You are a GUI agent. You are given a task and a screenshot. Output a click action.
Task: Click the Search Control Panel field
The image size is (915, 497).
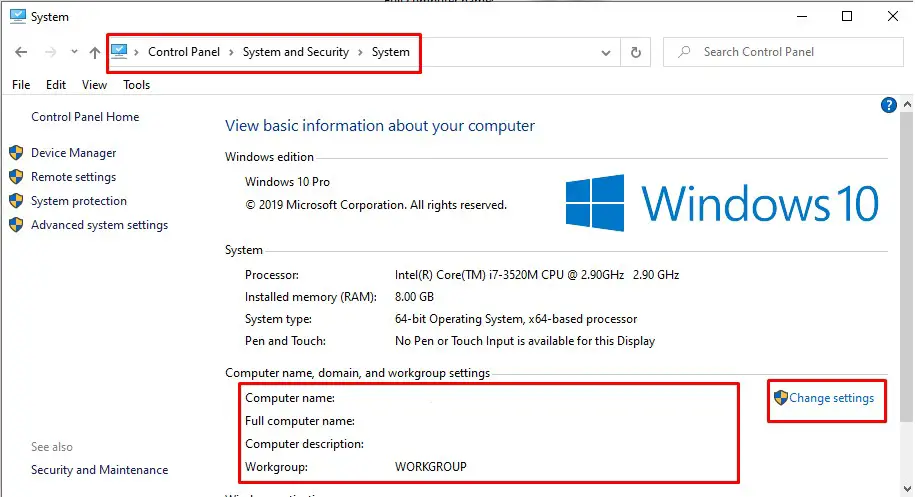(x=783, y=52)
